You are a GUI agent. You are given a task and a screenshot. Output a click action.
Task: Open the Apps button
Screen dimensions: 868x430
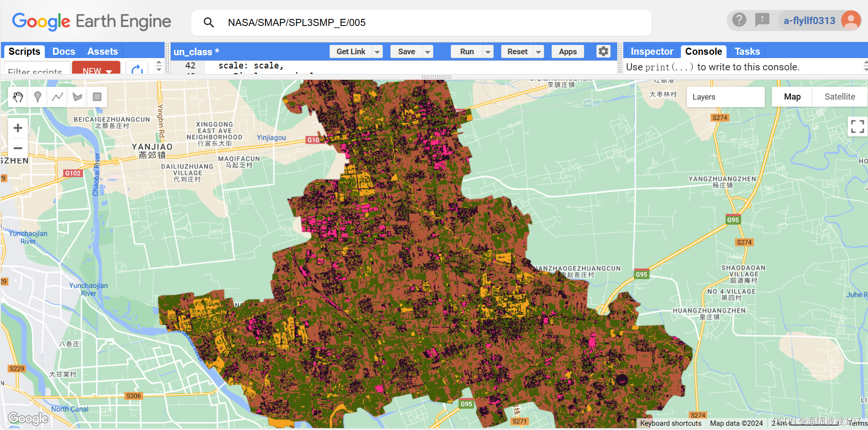568,51
